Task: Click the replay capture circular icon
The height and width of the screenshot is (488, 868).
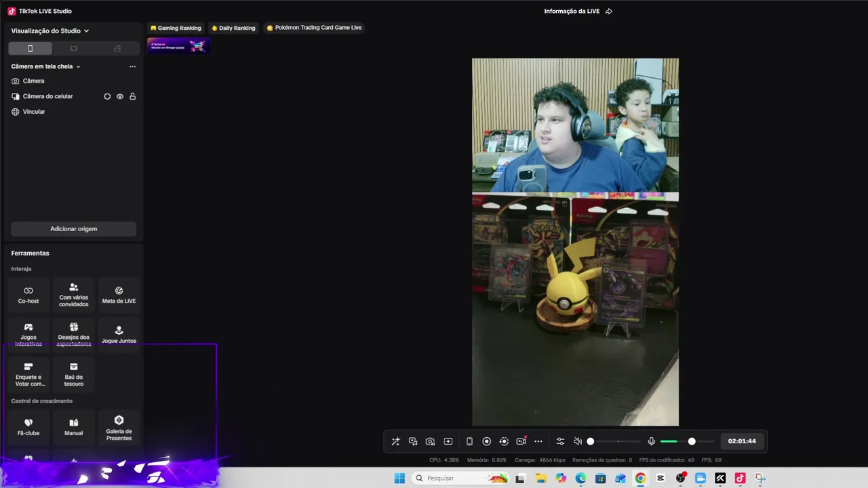Action: point(504,441)
